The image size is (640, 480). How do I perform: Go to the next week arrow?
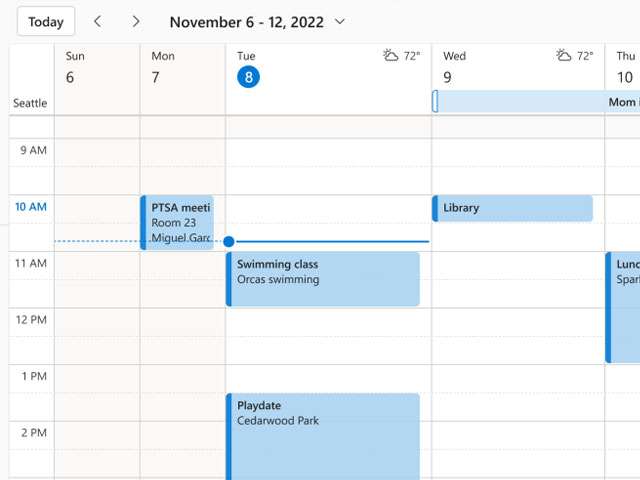pyautogui.click(x=136, y=21)
